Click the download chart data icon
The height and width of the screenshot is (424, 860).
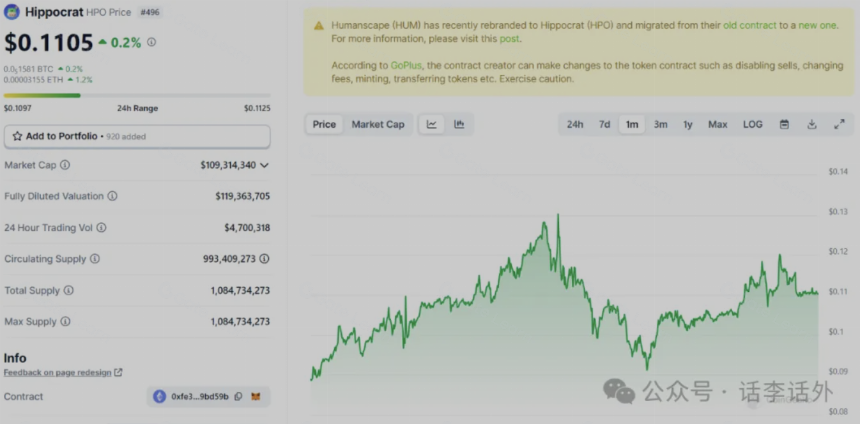click(x=812, y=125)
